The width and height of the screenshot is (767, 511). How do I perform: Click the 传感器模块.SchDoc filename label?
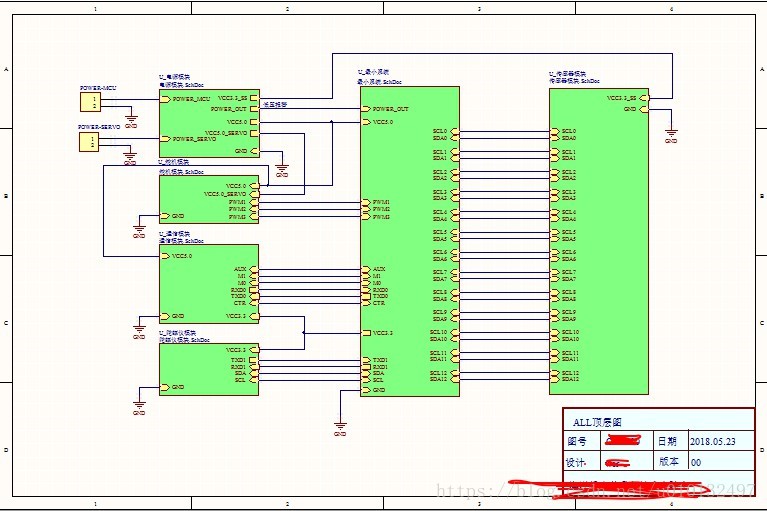[574, 81]
